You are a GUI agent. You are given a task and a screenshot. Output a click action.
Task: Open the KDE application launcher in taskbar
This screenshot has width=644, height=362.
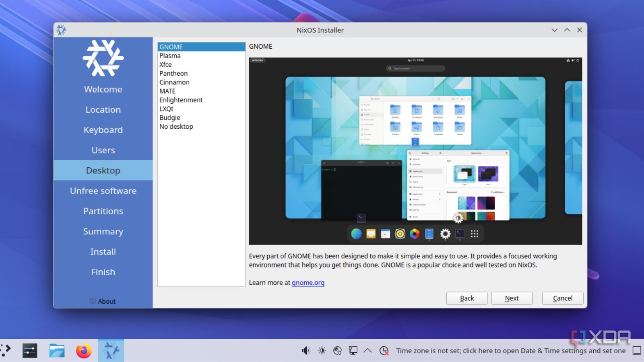click(5, 350)
